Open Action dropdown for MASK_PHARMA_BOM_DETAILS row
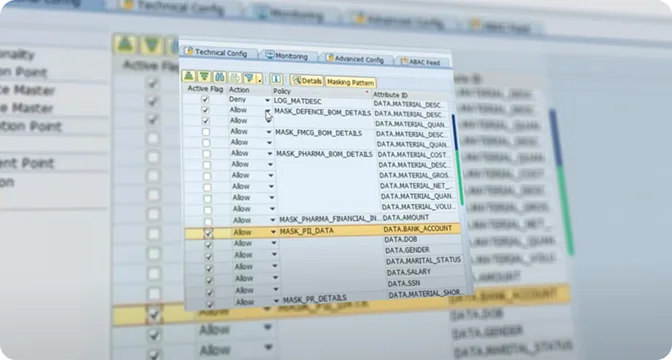The image size is (672, 360). 270,153
